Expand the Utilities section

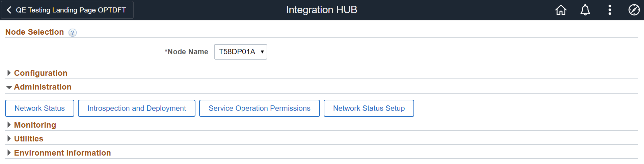pos(29,139)
